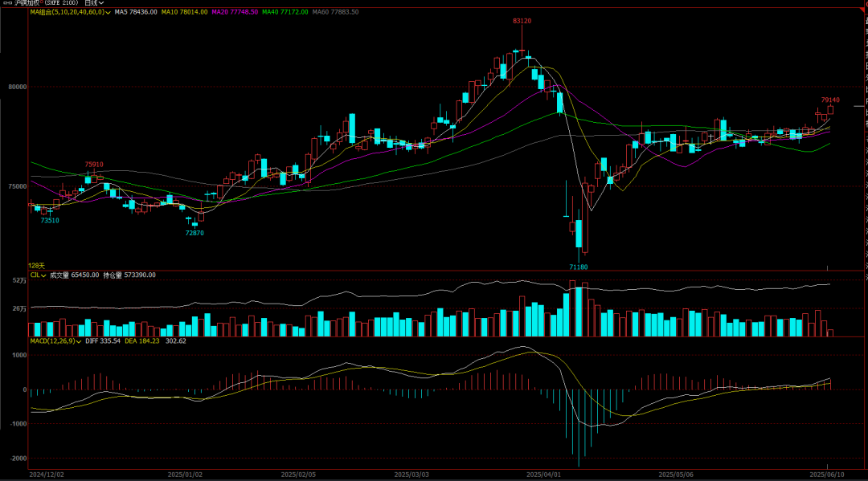Viewport: 868px width, 481px height.
Task: Click the 2024/12/02 date label
Action: [47, 475]
